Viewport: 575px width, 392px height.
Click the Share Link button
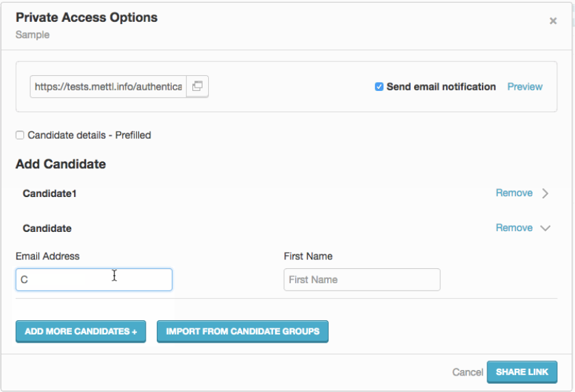[522, 372]
